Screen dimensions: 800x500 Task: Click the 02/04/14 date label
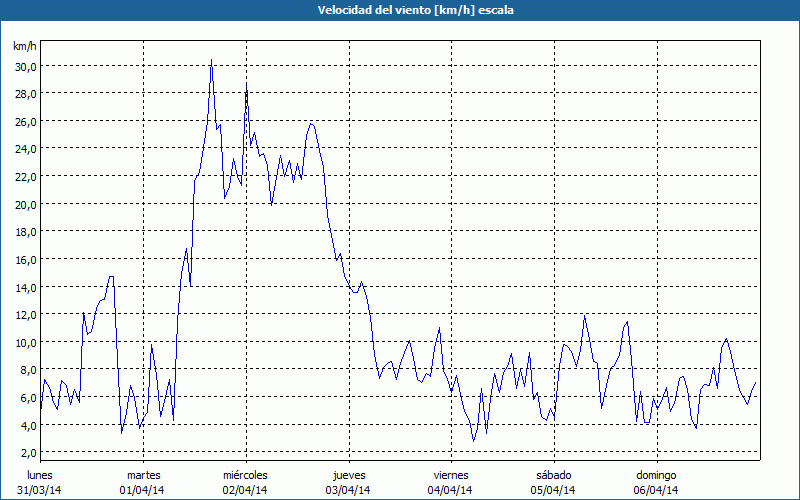point(245,490)
